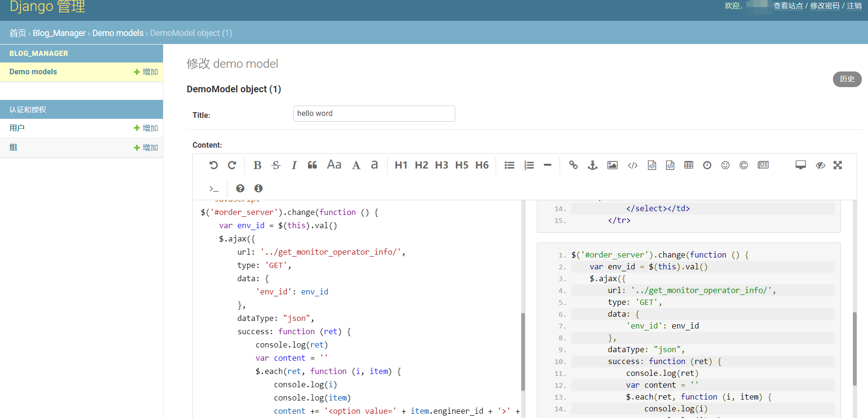Click 增加 next to 组
Screen dimensions: 868x418
(146, 148)
